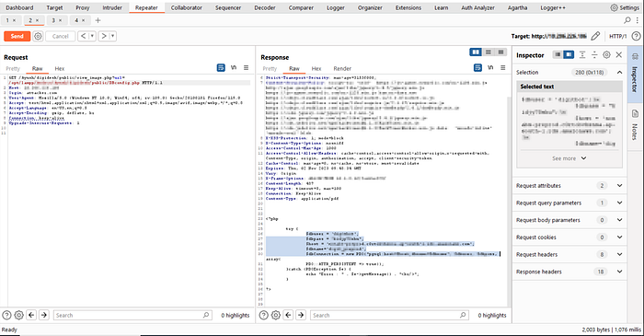Close Repeater tab 1
Image resolution: width=644 pixels, height=336 pixels.
[x=14, y=20]
